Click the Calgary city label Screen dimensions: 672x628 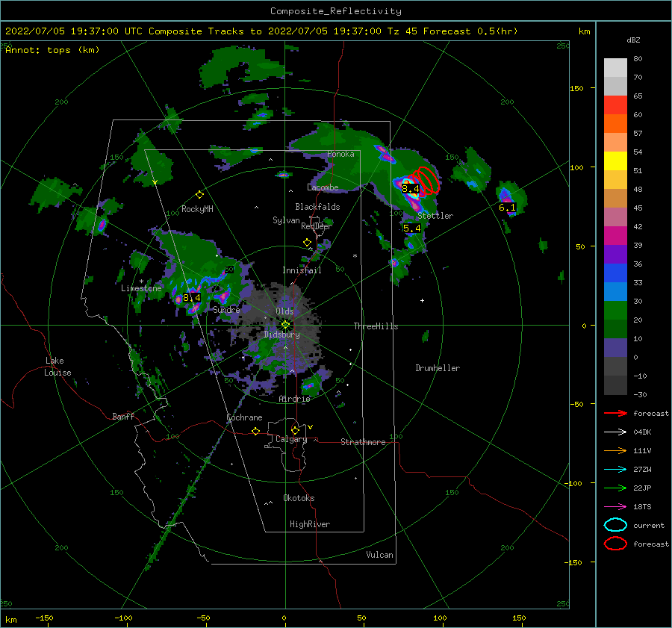click(291, 439)
